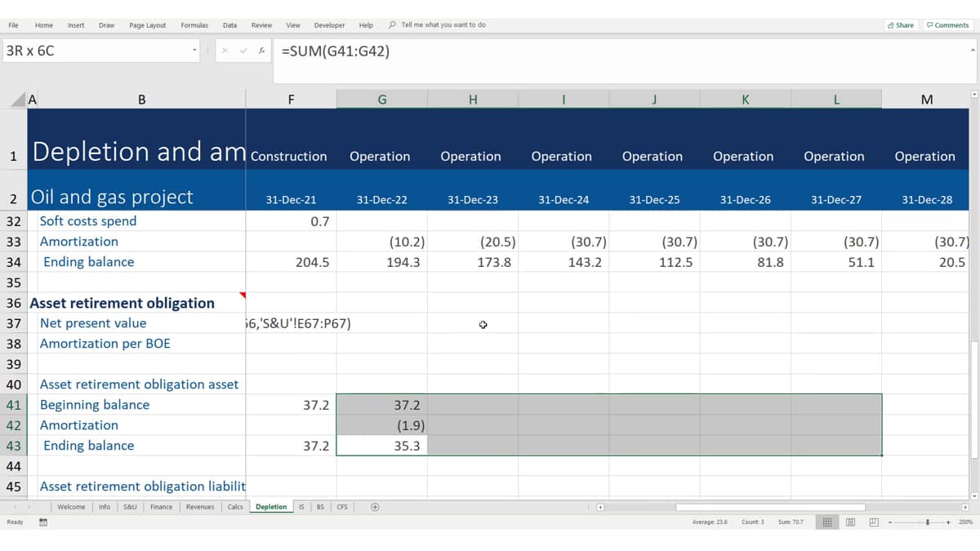
Task: Select column M header
Action: coord(926,100)
